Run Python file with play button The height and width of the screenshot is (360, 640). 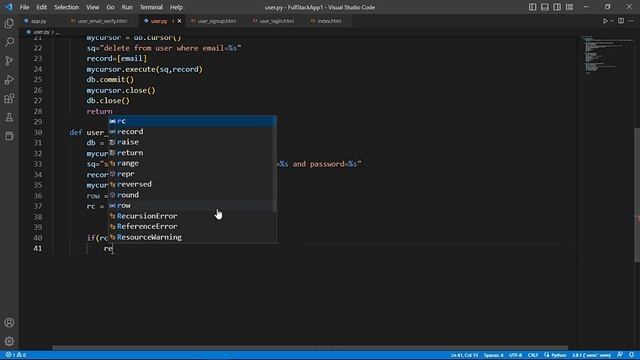point(605,21)
